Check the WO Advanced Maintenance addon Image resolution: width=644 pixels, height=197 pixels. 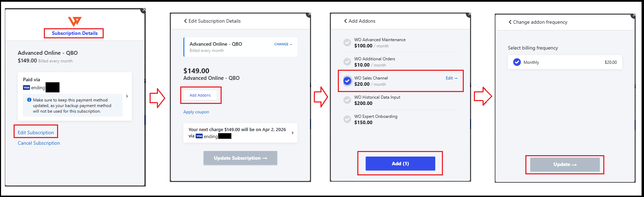pos(347,43)
